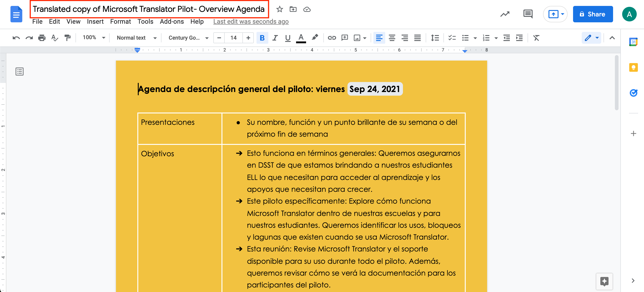Open the Format menu
644x292 pixels.
[x=121, y=22]
